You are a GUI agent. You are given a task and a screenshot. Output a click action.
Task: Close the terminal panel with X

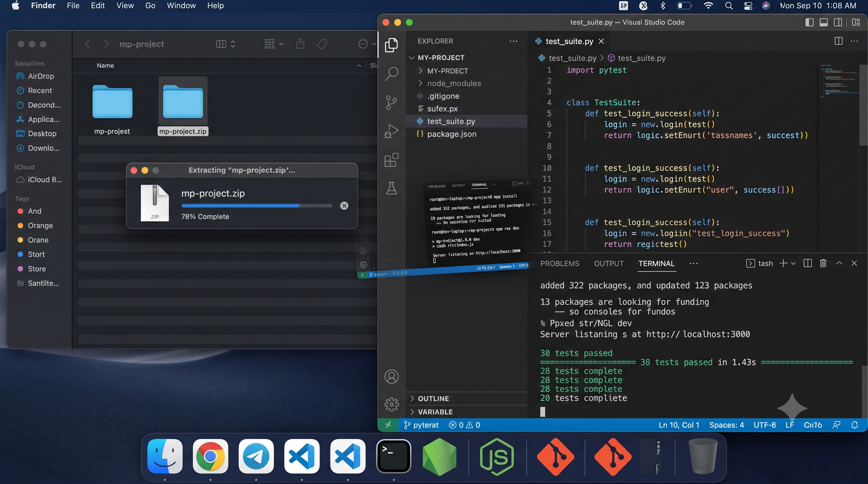pos(854,263)
